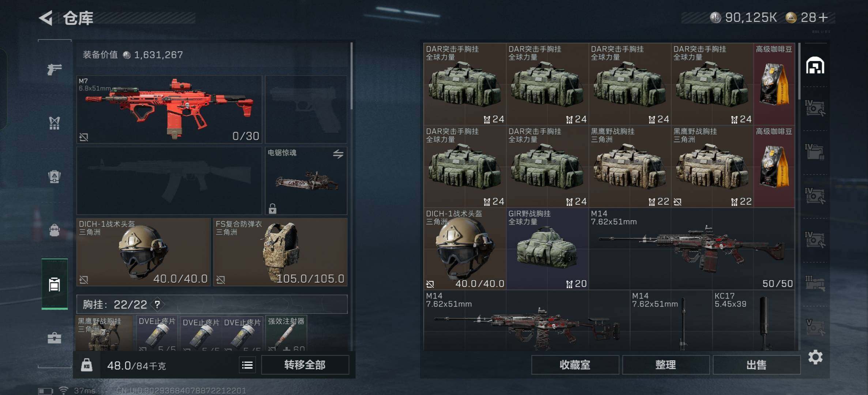Swap the 电锯惊魂 melee weapon arrows icon
The width and height of the screenshot is (868, 395).
coord(338,154)
